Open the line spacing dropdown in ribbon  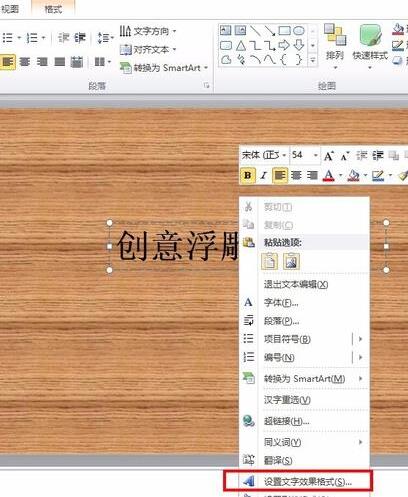[x=105, y=38]
